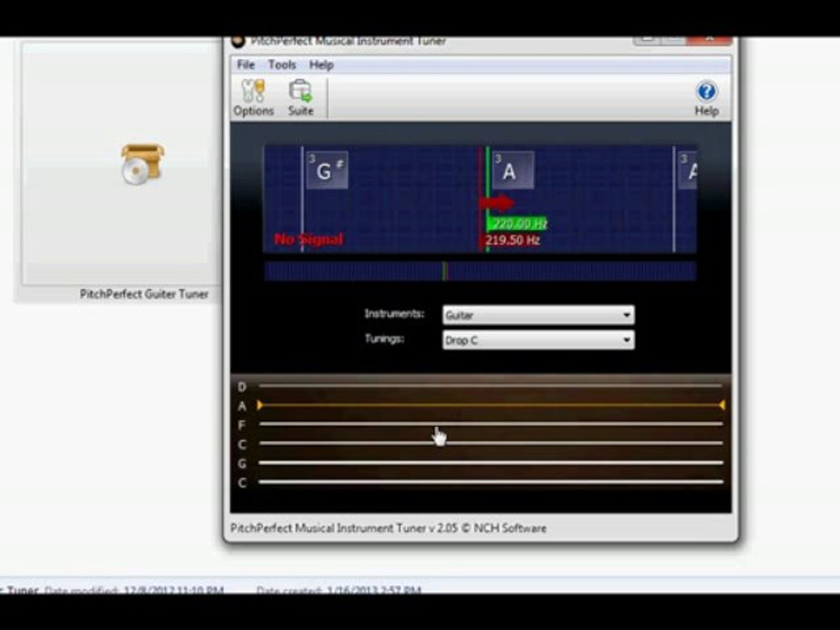The image size is (840, 630).
Task: Click the A note marker at the green line
Action: (x=513, y=170)
